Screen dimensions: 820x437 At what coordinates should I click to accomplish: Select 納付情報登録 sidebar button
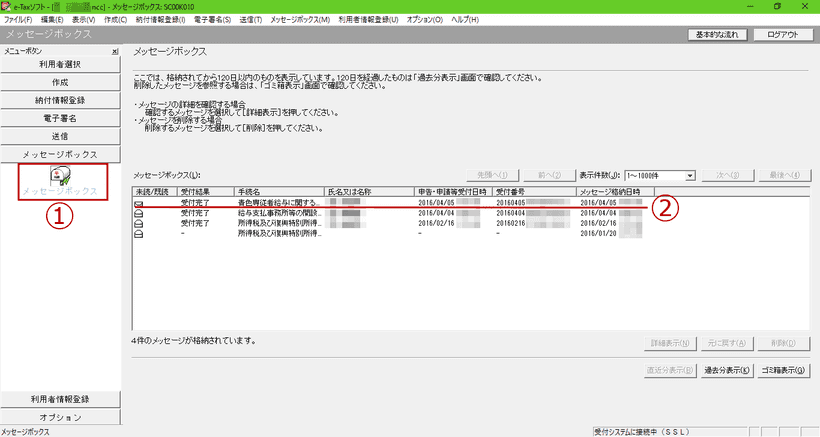(x=60, y=100)
